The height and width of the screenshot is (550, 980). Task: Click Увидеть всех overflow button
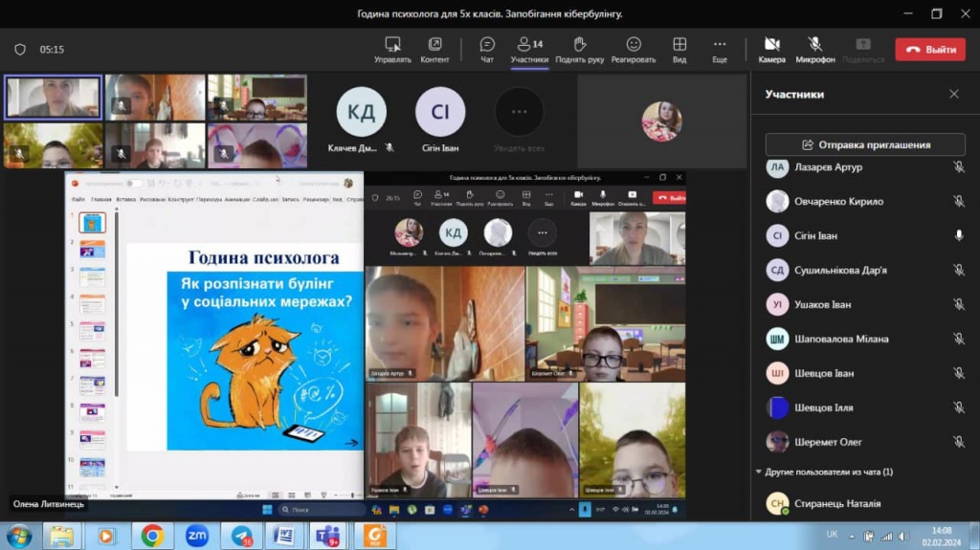pyautogui.click(x=520, y=113)
